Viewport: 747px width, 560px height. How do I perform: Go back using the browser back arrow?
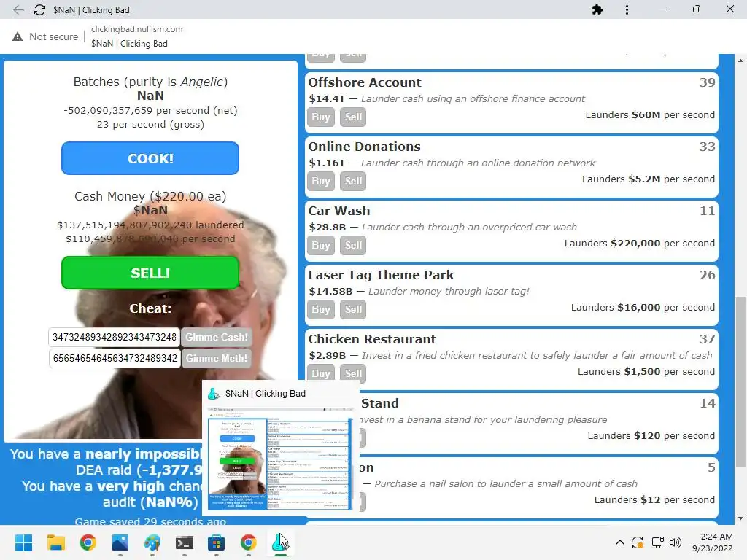[18, 9]
